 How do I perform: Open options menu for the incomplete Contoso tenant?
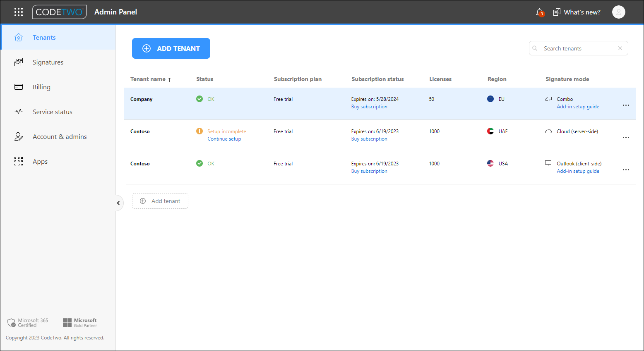click(x=625, y=138)
